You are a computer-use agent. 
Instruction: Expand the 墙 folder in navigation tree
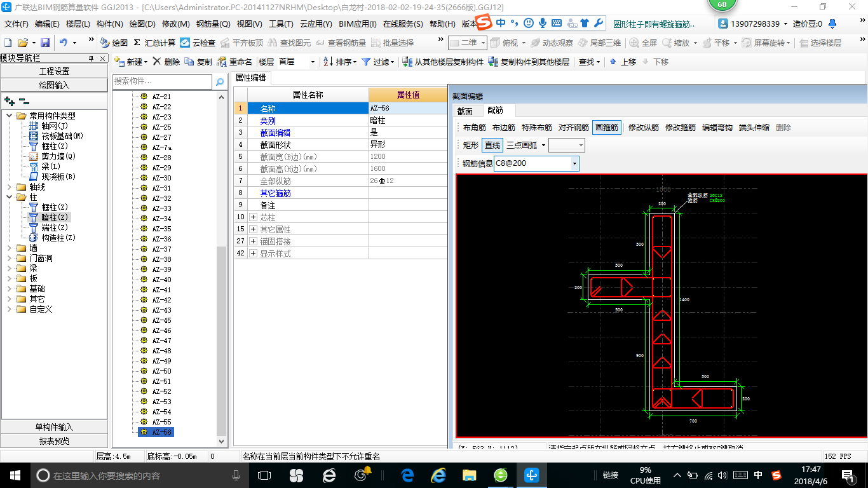(10, 248)
